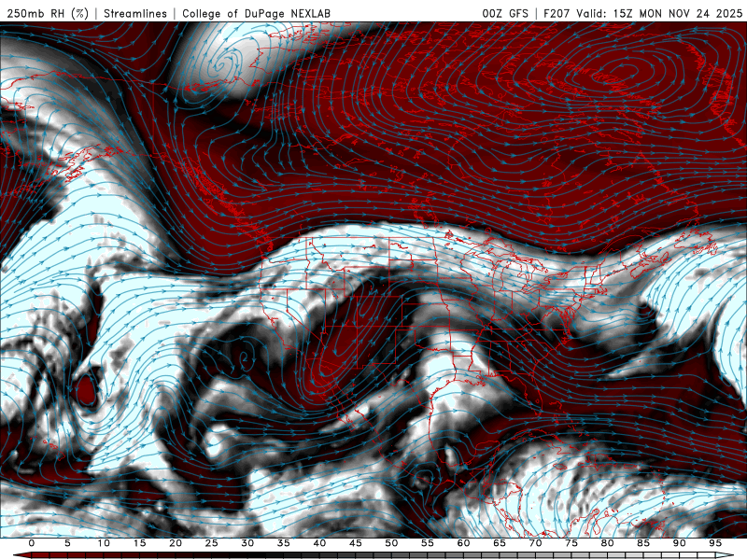Image resolution: width=747 pixels, height=560 pixels.
Task: Click the "60" tick on the color scale
Action: click(x=463, y=543)
